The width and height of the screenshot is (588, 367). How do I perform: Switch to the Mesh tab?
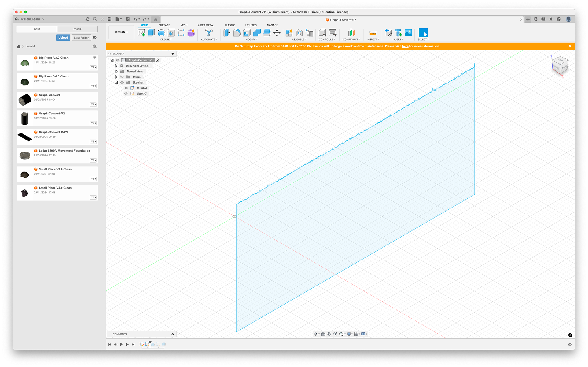point(184,25)
